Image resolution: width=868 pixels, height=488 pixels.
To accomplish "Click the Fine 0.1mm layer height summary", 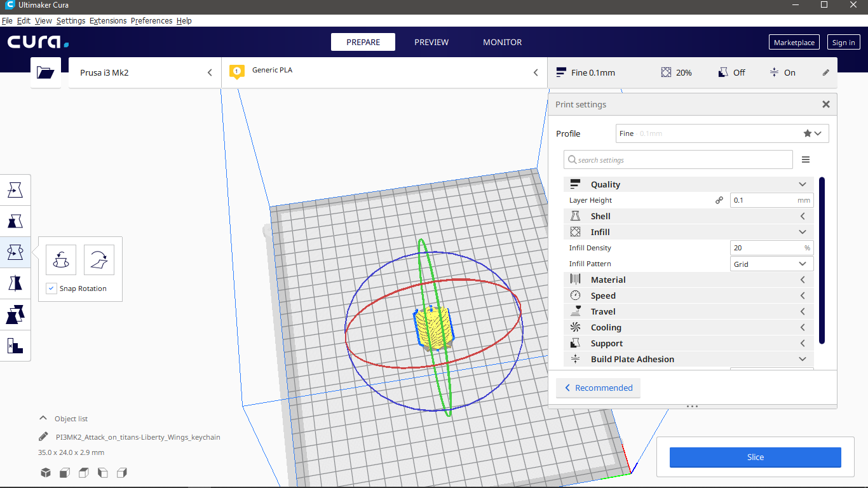I will click(586, 72).
